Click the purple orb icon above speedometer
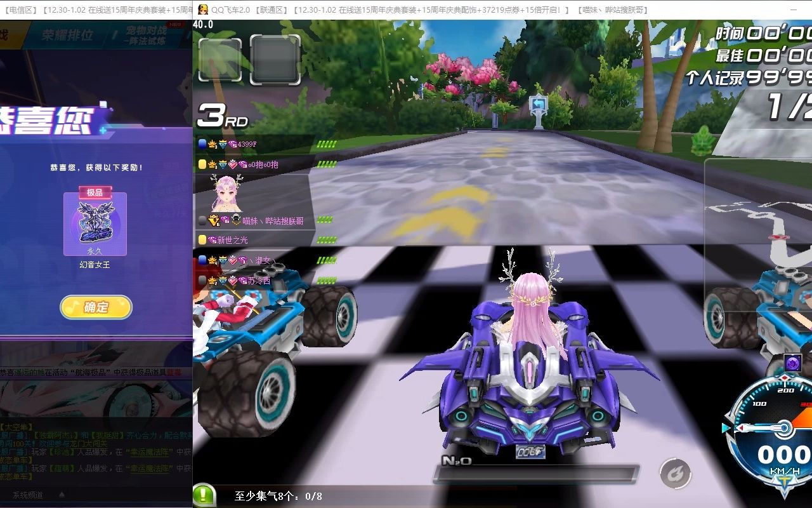 pyautogui.click(x=792, y=363)
